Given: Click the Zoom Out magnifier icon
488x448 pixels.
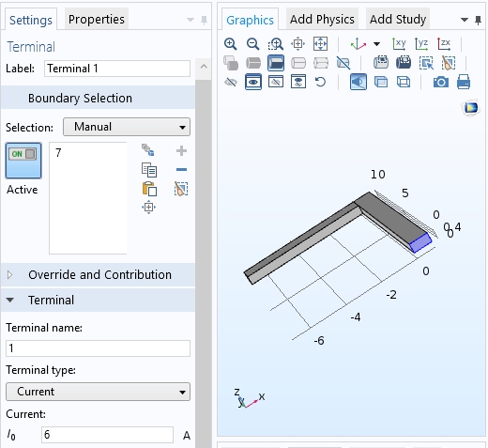Looking at the screenshot, I should pyautogui.click(x=252, y=44).
